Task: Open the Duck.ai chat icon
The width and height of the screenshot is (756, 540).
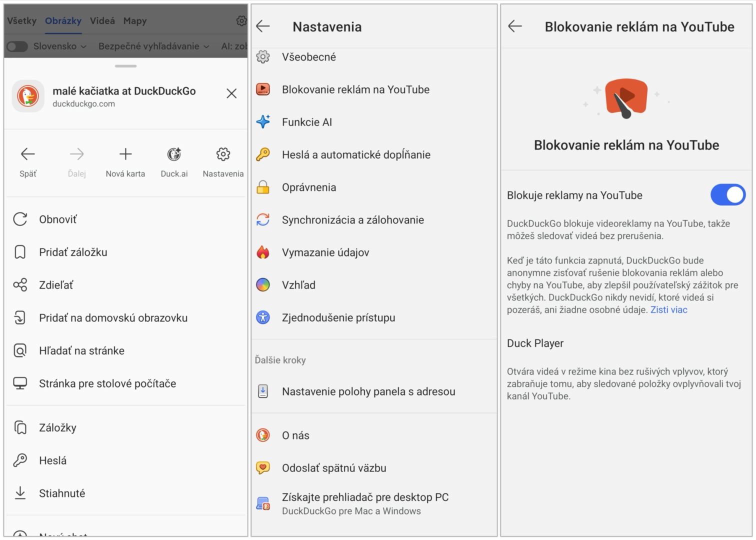Action: tap(174, 154)
